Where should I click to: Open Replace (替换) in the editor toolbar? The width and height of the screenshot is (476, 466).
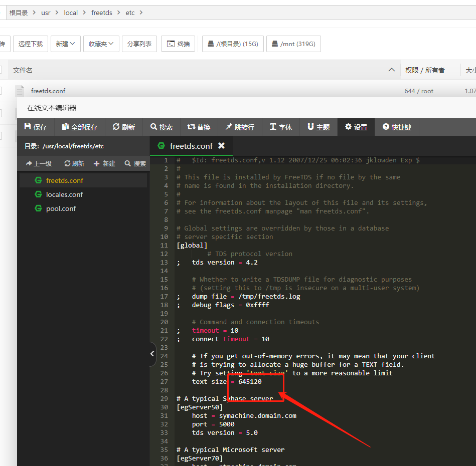(199, 127)
